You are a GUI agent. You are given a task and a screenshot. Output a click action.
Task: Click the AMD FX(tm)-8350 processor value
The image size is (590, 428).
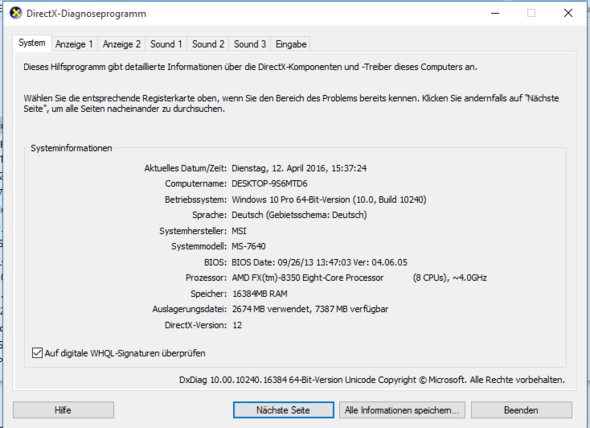click(x=359, y=278)
